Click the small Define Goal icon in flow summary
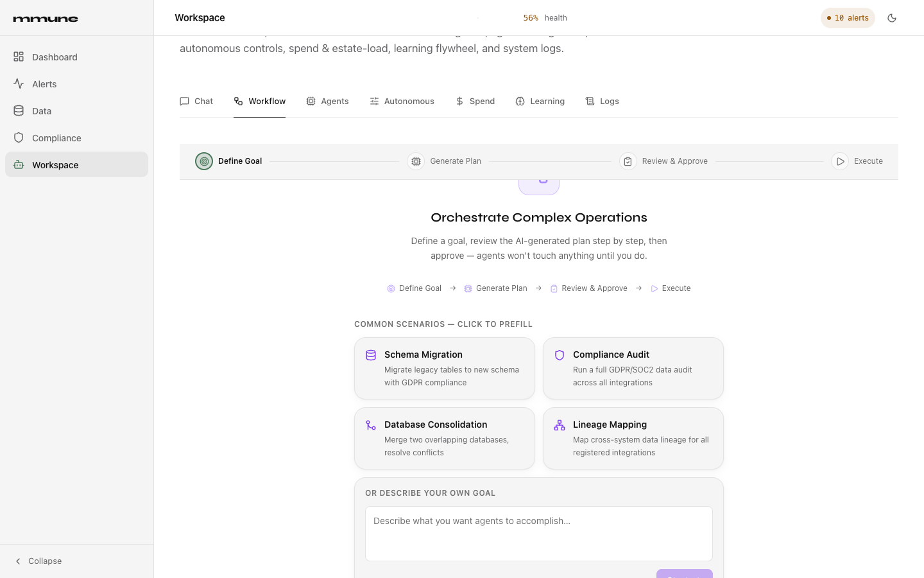The height and width of the screenshot is (578, 924). tap(391, 289)
